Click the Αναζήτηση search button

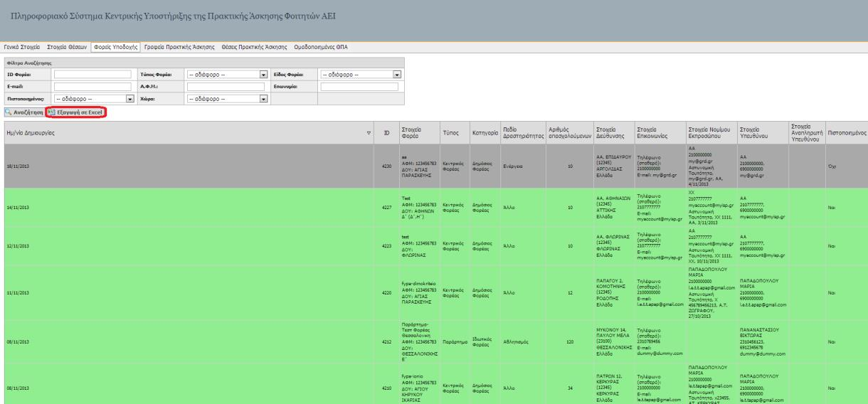pyautogui.click(x=23, y=112)
